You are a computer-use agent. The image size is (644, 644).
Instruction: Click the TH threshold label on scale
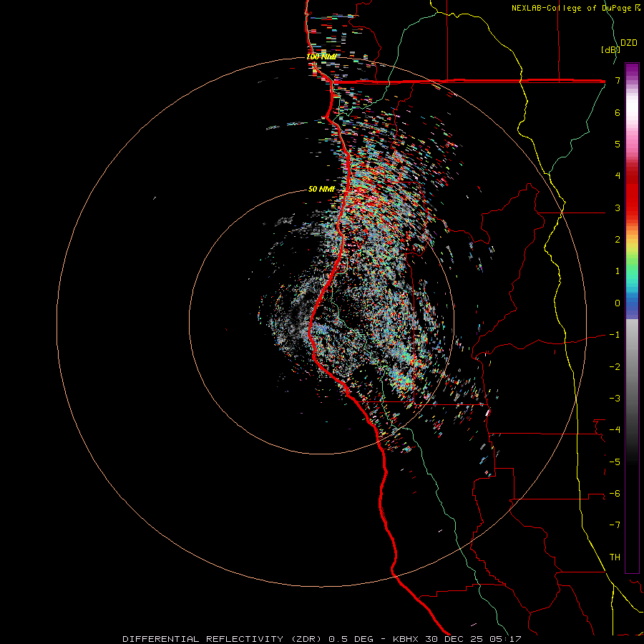pyautogui.click(x=615, y=557)
